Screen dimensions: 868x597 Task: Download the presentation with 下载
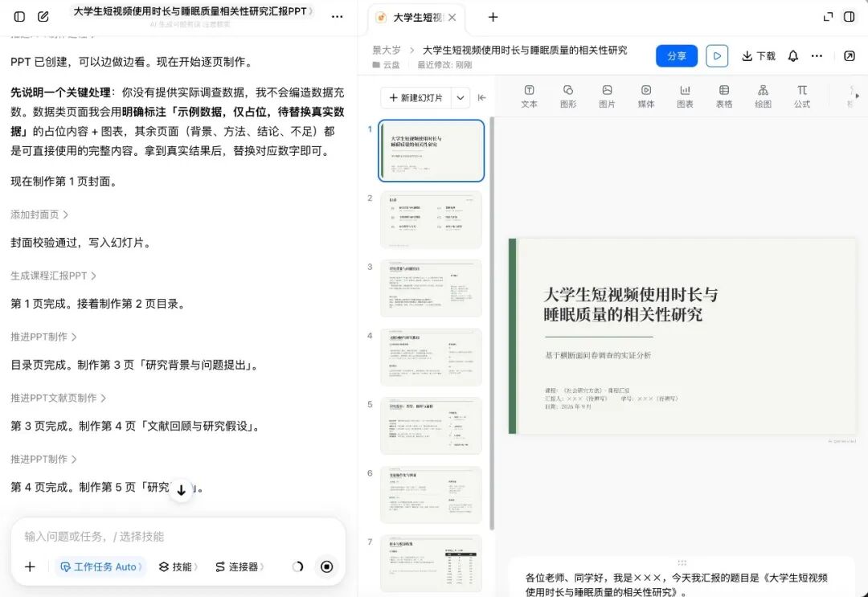759,56
